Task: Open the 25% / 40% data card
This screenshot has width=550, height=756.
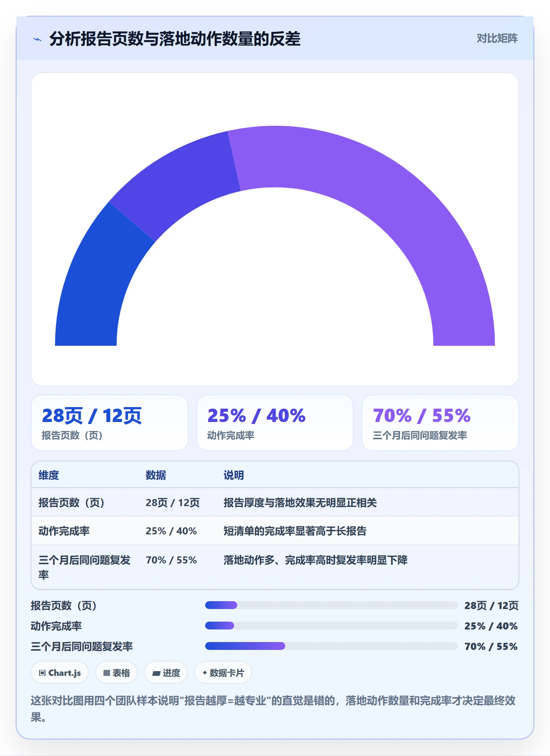Action: pos(275,423)
